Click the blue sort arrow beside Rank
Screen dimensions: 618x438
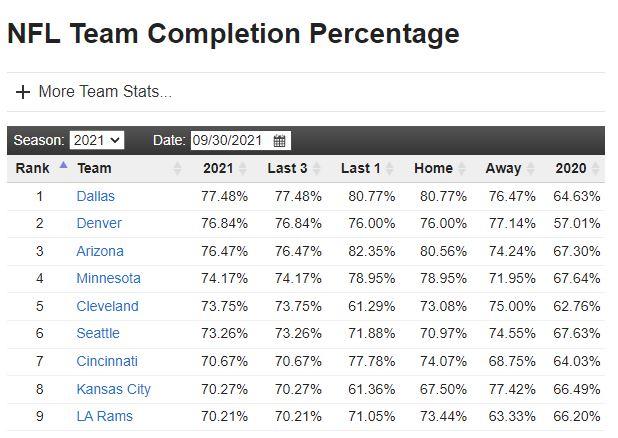(64, 167)
